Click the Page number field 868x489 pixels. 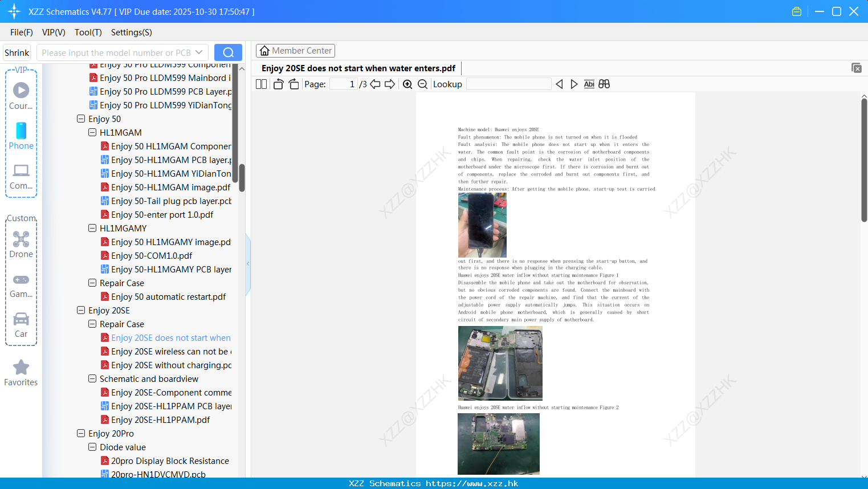tap(343, 84)
